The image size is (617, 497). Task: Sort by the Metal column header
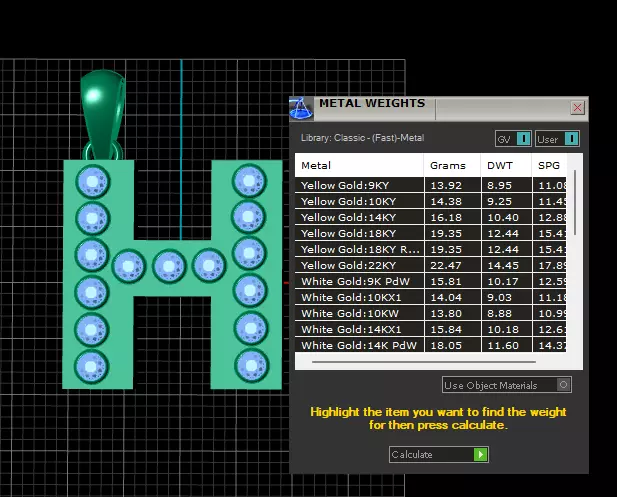tap(359, 165)
